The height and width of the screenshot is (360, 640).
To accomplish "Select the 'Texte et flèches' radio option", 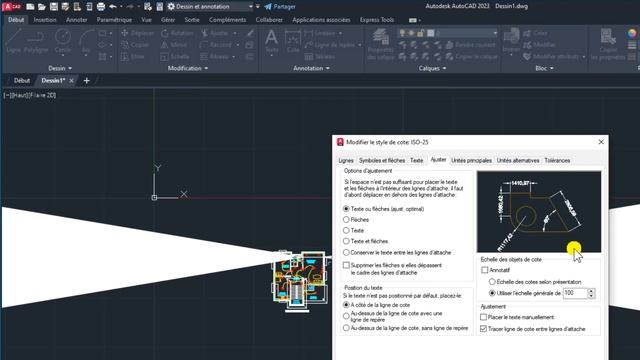I will click(x=346, y=241).
